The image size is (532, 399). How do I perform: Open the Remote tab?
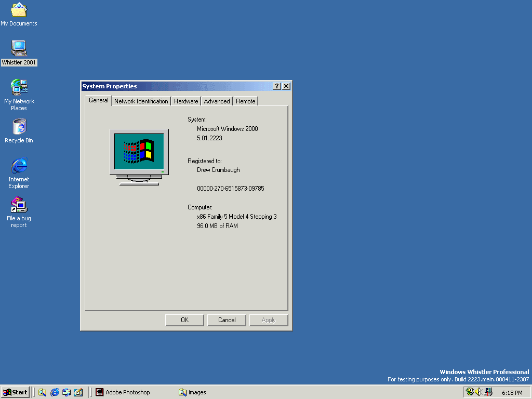[x=245, y=101]
